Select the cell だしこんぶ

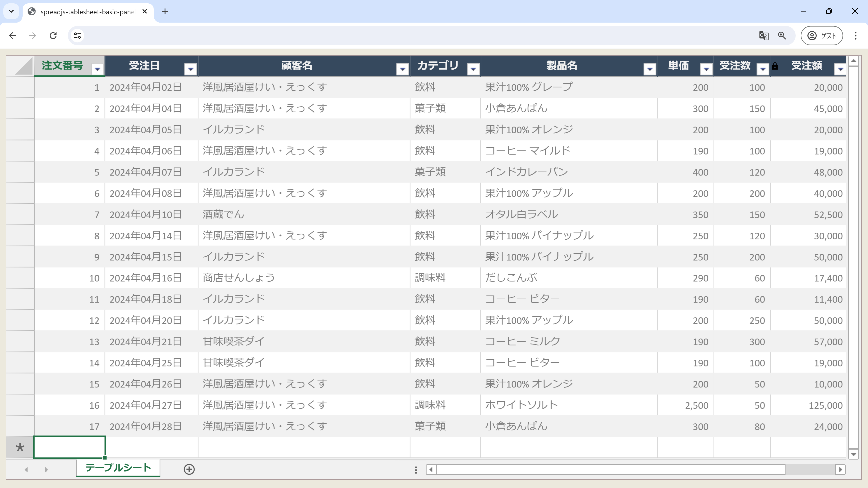[569, 278]
